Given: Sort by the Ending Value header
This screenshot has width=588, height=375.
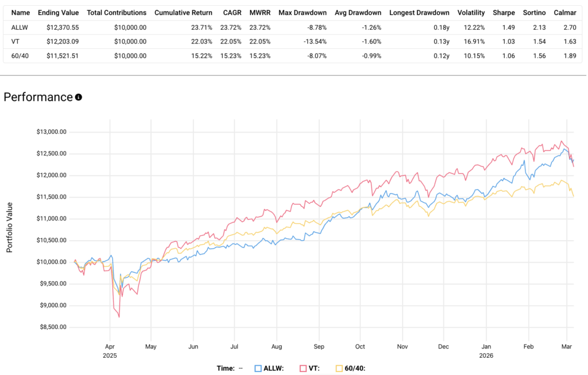Looking at the screenshot, I should 59,13.
